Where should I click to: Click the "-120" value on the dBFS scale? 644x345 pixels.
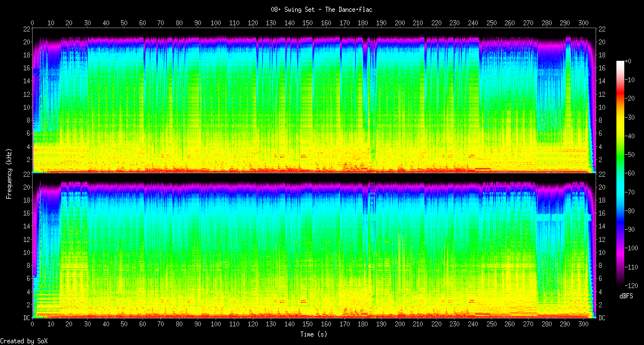(x=629, y=285)
